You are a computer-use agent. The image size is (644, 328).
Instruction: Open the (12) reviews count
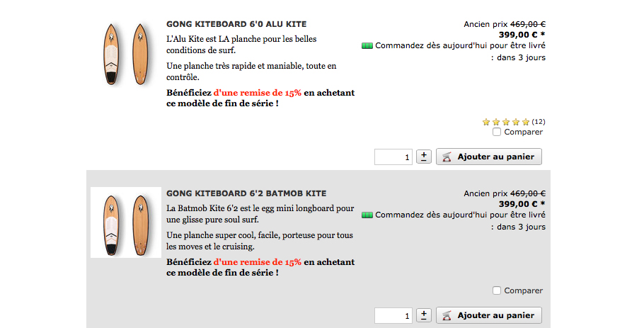pos(539,122)
